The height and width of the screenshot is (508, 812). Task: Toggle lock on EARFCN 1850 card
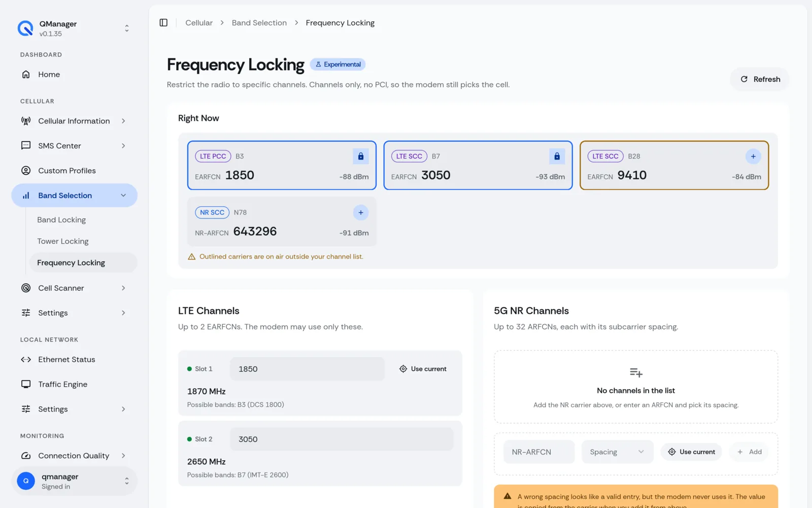[361, 156]
